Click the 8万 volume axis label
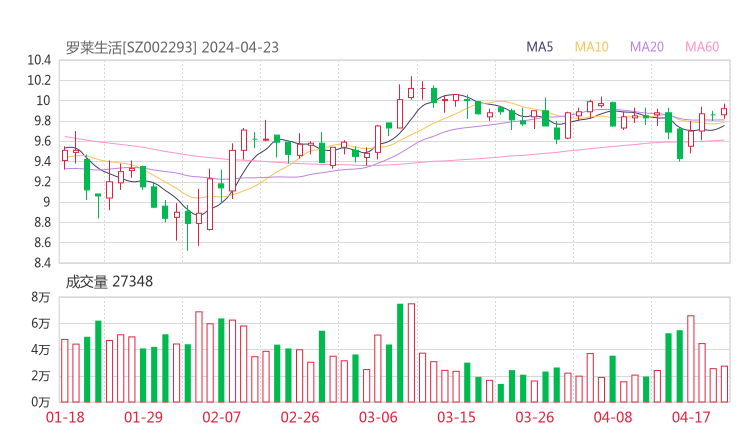Screen dimensions: 740x440 pyautogui.click(x=41, y=297)
